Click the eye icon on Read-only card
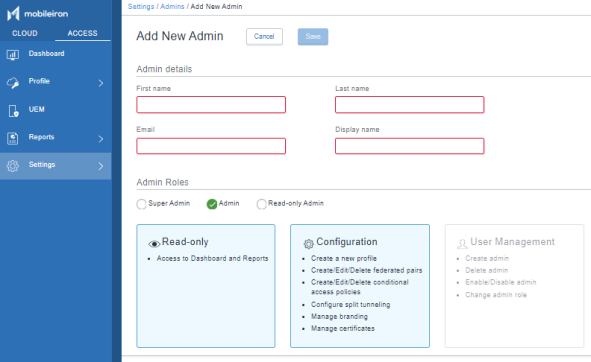The width and height of the screenshot is (591, 362). pos(154,244)
